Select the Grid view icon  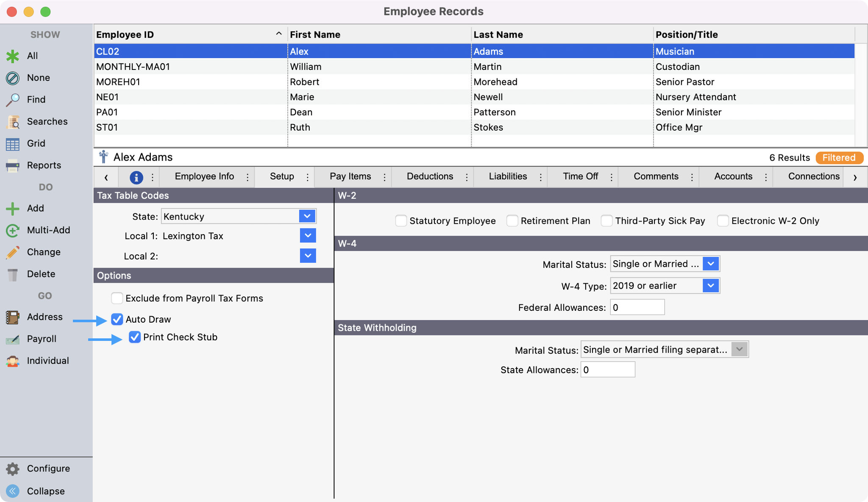(x=13, y=144)
